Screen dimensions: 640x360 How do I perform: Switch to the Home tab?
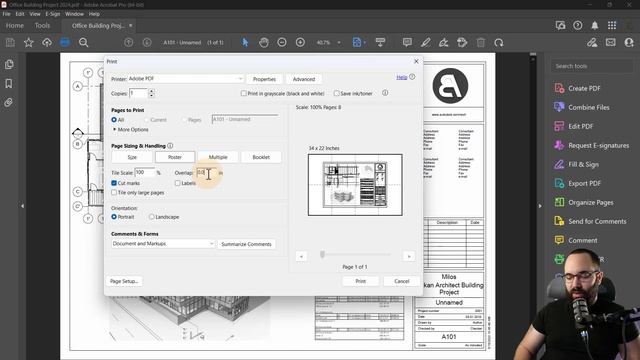[x=15, y=25]
